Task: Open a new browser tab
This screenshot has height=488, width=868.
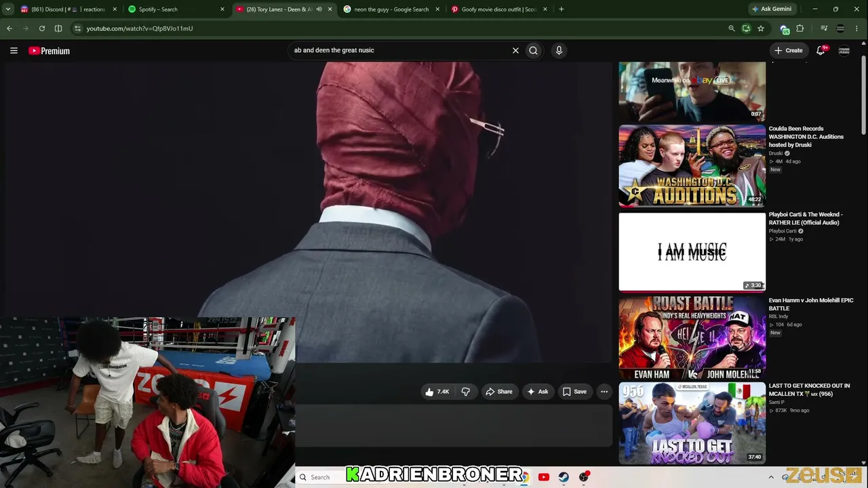Action: (561, 9)
